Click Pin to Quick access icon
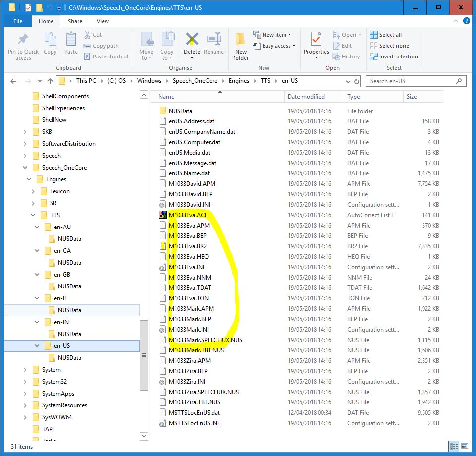Screen dimensions: 476x456 23,39
